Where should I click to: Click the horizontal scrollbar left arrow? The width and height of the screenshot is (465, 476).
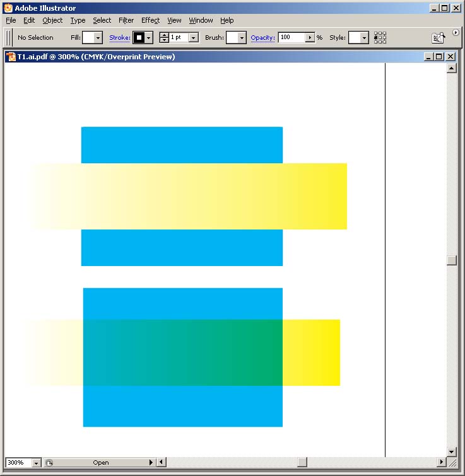(x=162, y=462)
